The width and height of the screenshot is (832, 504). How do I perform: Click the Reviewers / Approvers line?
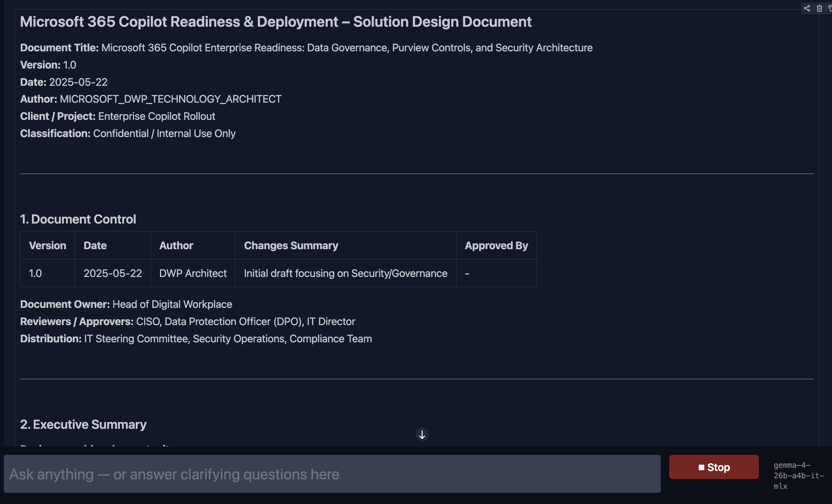188,322
